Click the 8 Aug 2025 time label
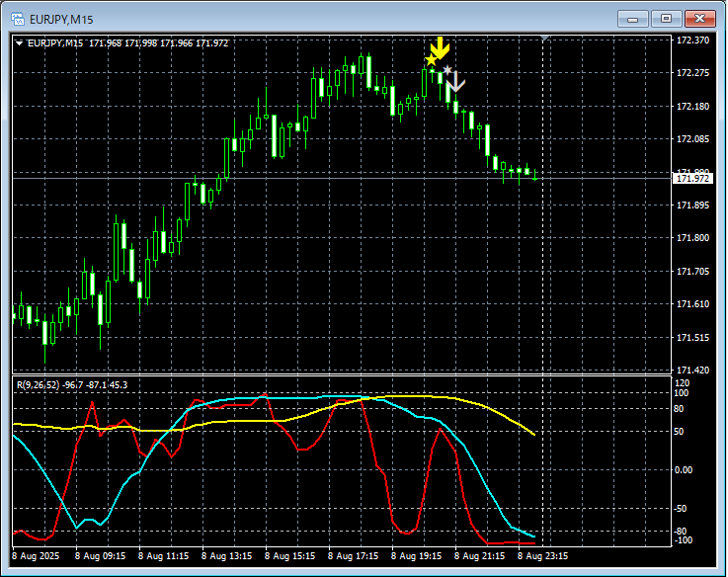 [36, 556]
